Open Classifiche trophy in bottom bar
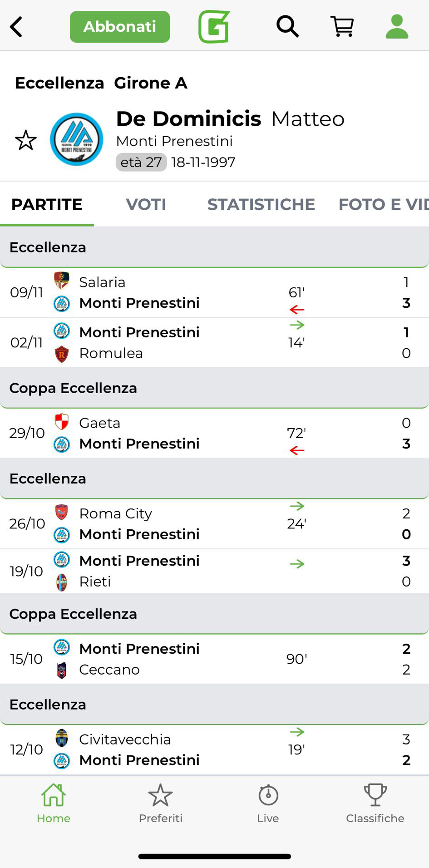This screenshot has width=429, height=868. point(375,804)
